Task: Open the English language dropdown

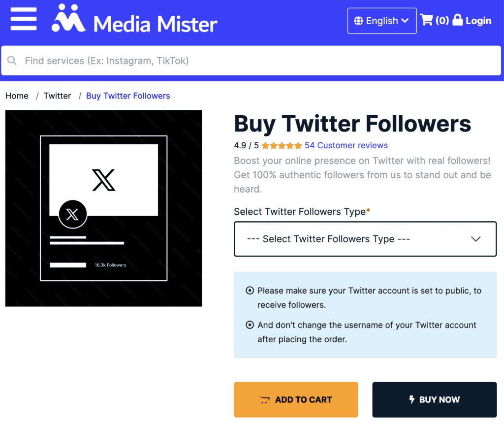Action: (x=382, y=21)
